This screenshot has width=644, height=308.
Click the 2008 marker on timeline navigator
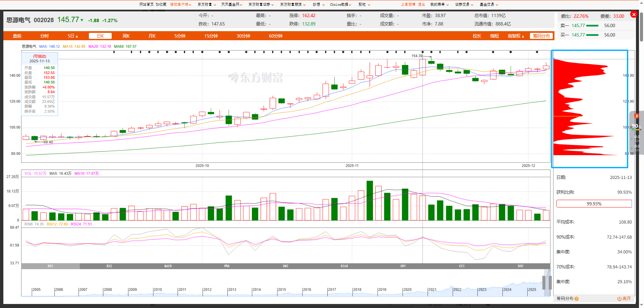point(108,290)
